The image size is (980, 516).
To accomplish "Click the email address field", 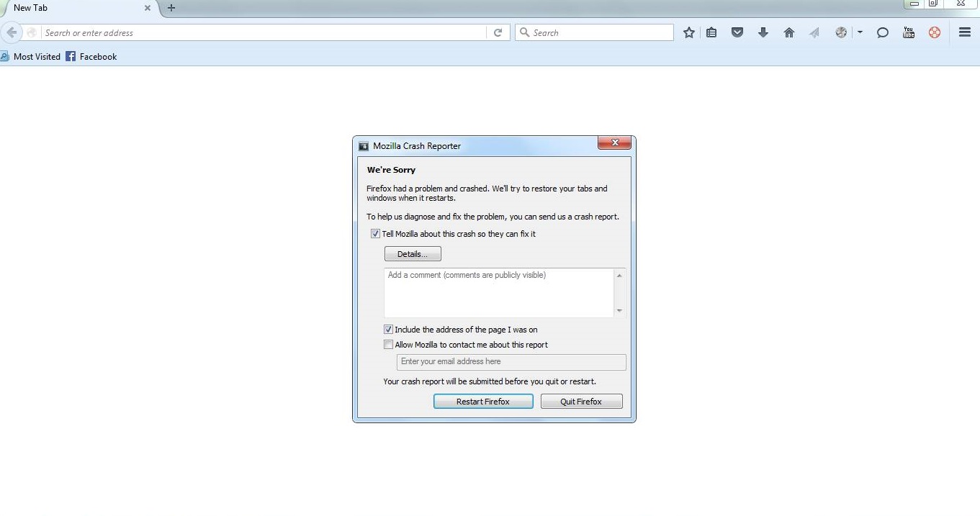I will coord(511,362).
